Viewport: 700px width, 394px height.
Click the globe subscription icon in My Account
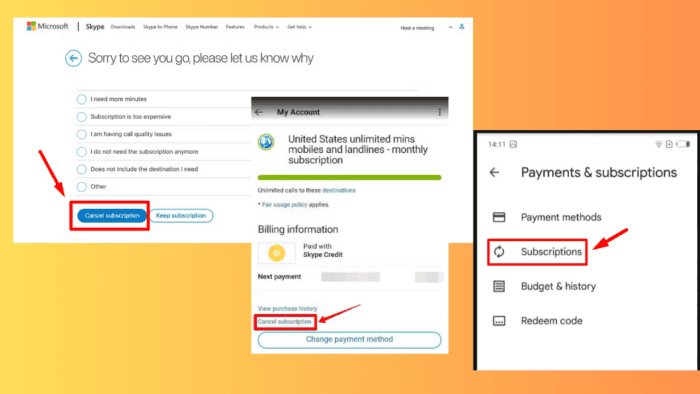pos(266,142)
